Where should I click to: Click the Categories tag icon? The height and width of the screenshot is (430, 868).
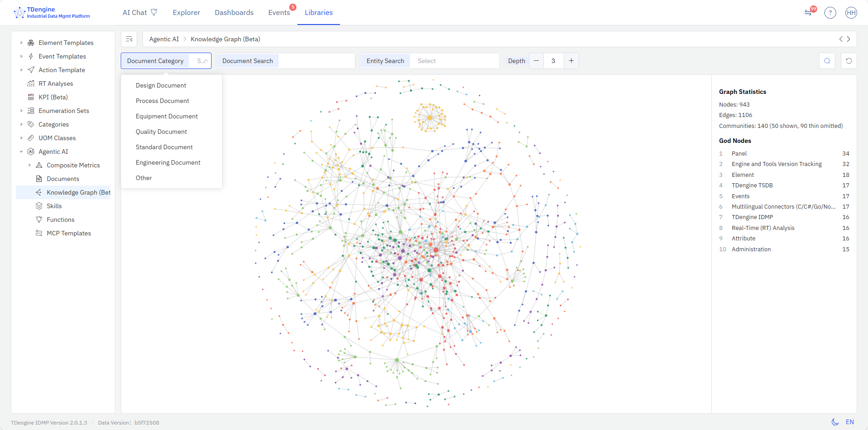point(31,124)
